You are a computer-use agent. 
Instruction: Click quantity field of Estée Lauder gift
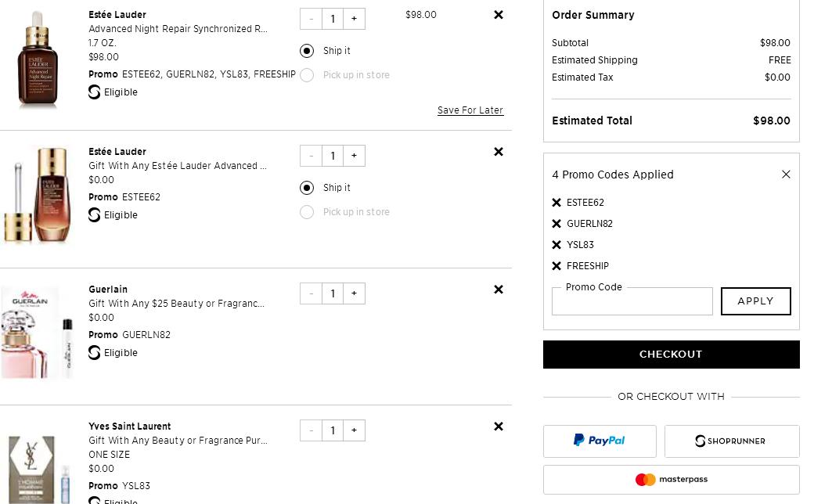coord(333,156)
